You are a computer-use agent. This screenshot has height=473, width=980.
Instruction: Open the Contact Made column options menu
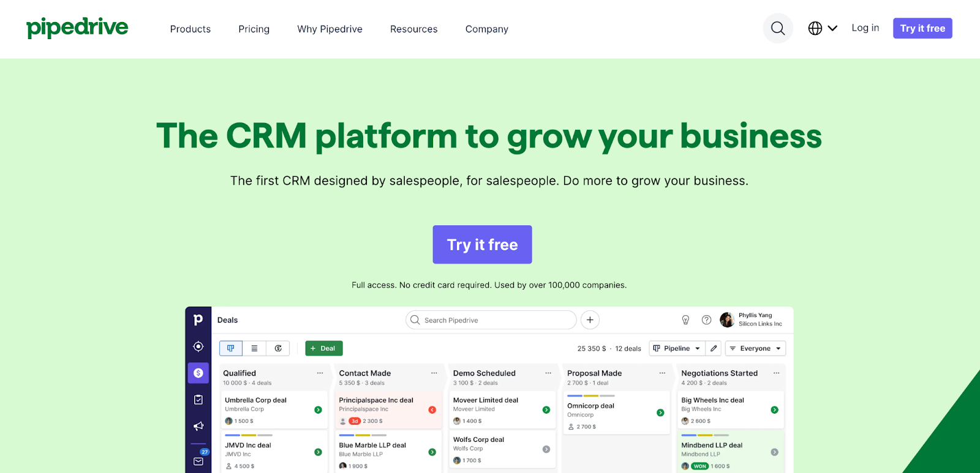pos(434,373)
